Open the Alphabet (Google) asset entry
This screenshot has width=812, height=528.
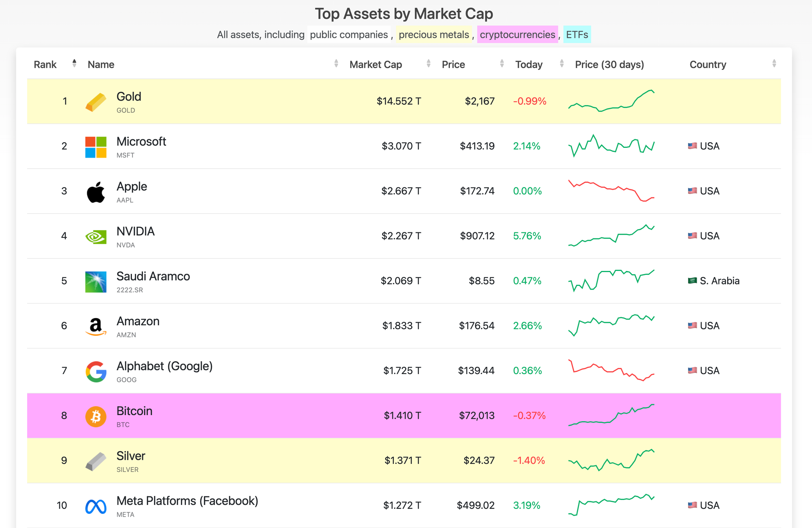click(164, 366)
